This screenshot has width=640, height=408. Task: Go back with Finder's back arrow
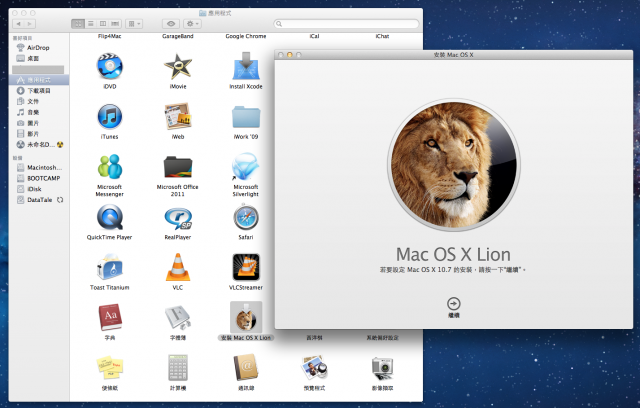18,24
